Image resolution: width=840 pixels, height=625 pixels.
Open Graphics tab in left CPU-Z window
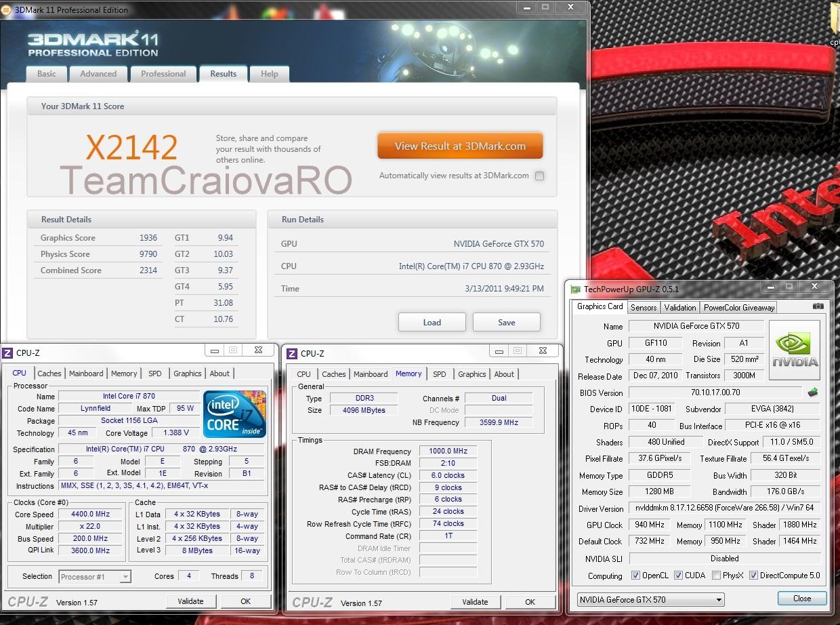(188, 374)
